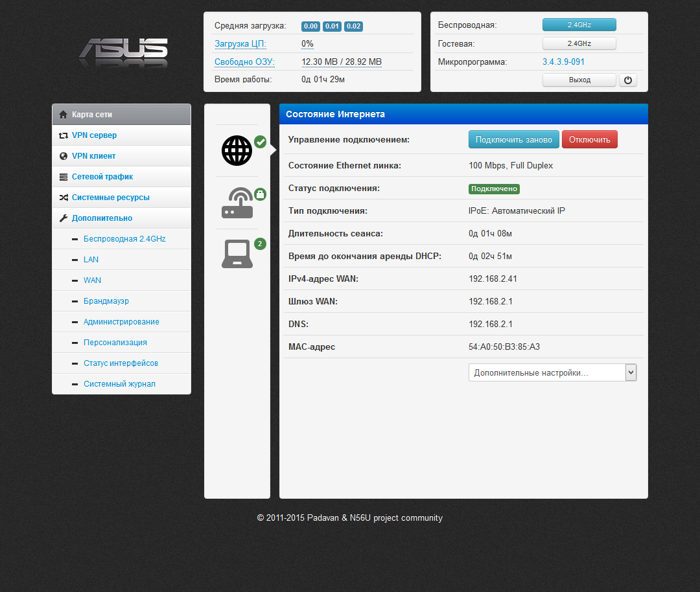This screenshot has height=592, width=700.
Task: Click the load average 0.01 badge
Action: coord(332,27)
